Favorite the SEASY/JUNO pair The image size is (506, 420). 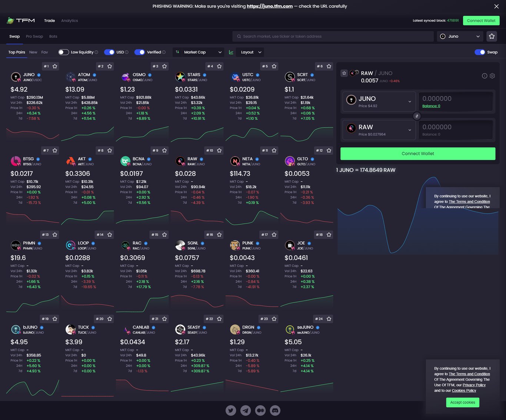point(219,319)
